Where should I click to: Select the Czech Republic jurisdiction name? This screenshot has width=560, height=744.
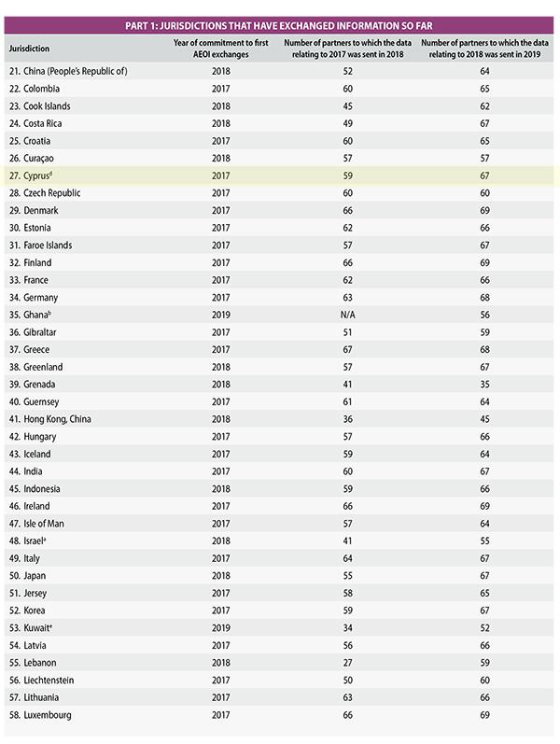(x=47, y=192)
